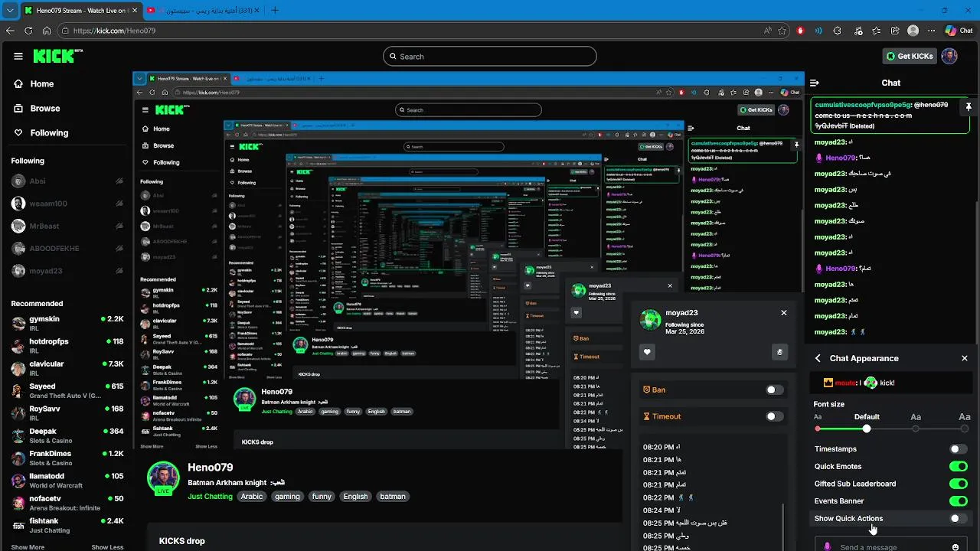The image size is (980, 551).
Task: Open the browser settings ellipsis menu
Action: 931,31
